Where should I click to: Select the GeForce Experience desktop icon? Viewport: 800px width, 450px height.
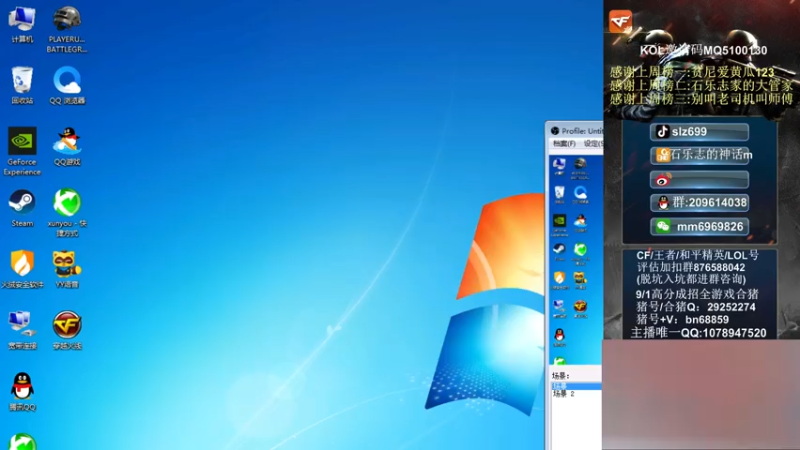22,152
